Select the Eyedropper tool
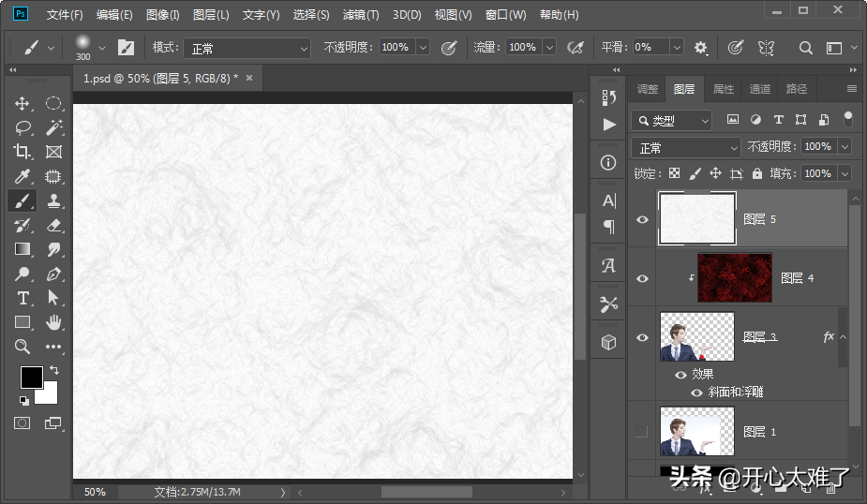Viewport: 867px width, 504px height. point(22,176)
